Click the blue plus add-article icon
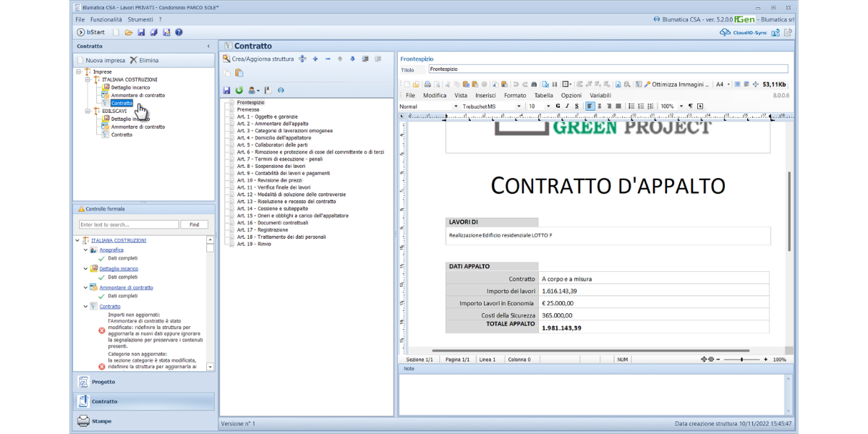868x434 pixels. click(315, 59)
